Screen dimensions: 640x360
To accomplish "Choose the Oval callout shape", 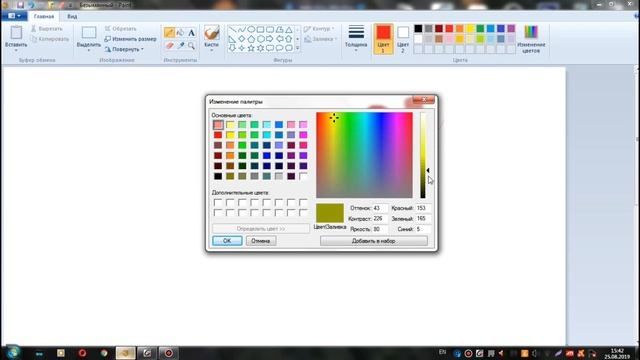I will [279, 48].
